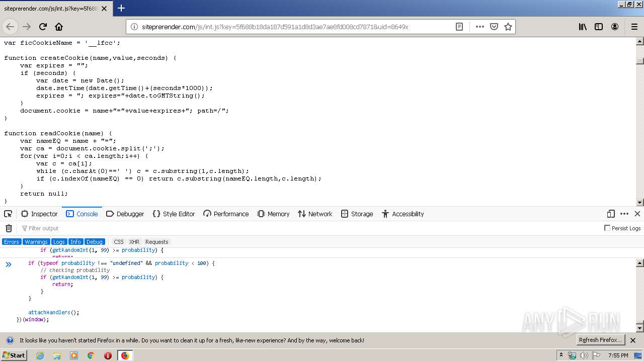644x362 pixels.
Task: Pick an element from the page
Action: [x=8, y=214]
